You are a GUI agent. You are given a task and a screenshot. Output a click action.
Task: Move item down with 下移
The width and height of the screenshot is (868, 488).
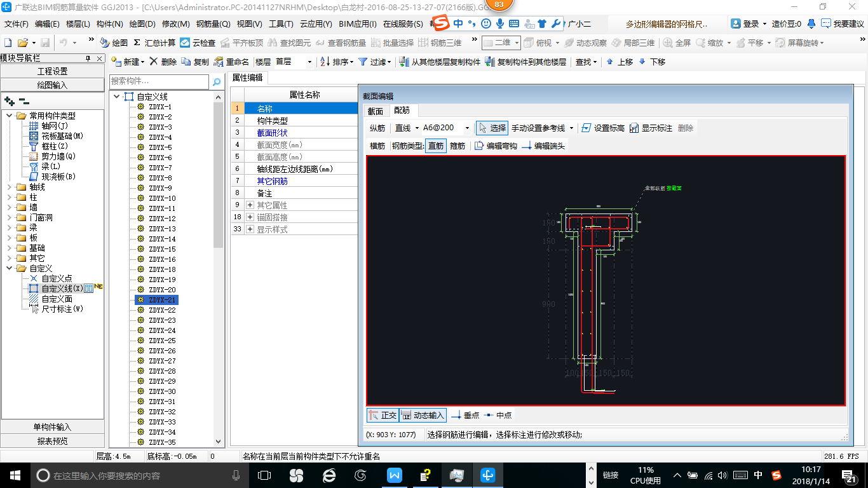(x=652, y=62)
